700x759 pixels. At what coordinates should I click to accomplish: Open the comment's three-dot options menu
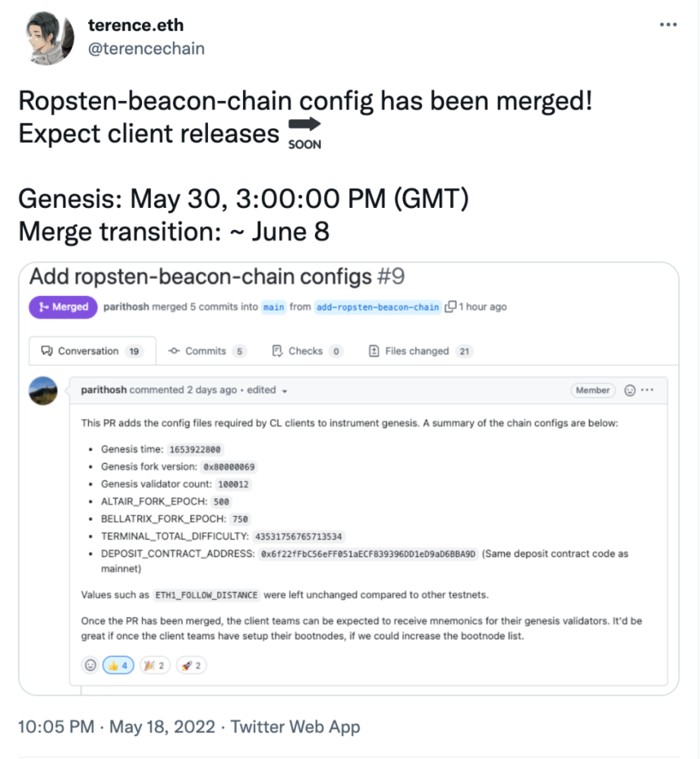click(x=647, y=390)
